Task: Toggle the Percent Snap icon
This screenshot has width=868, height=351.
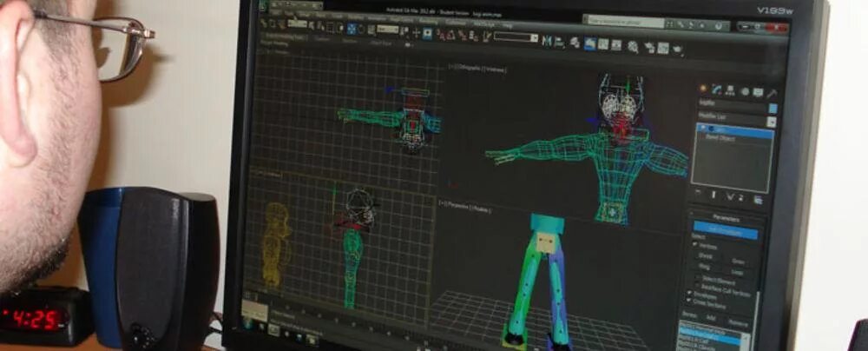Action: coord(463,36)
